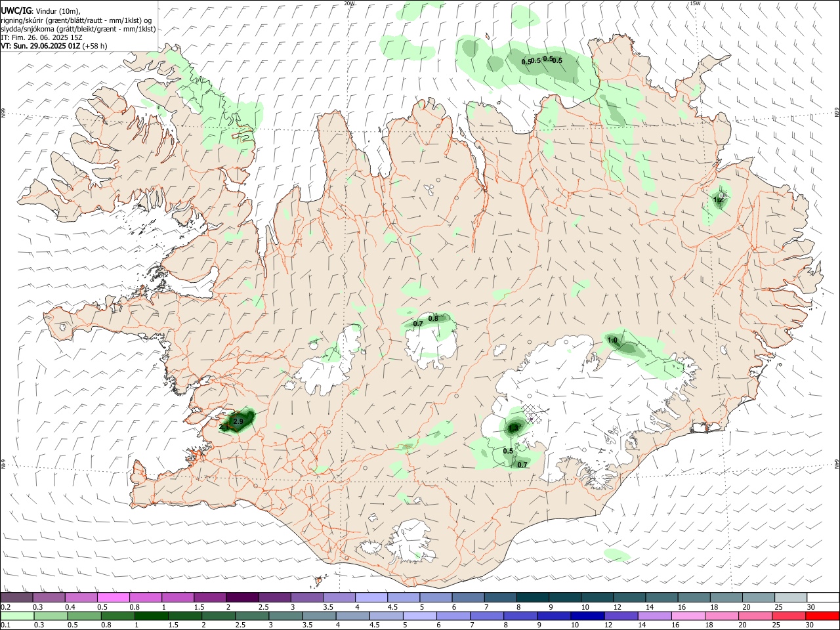840x630 pixels.
Task: Select bottom-row violet swatch between 12 and 14
Action: coord(621,616)
